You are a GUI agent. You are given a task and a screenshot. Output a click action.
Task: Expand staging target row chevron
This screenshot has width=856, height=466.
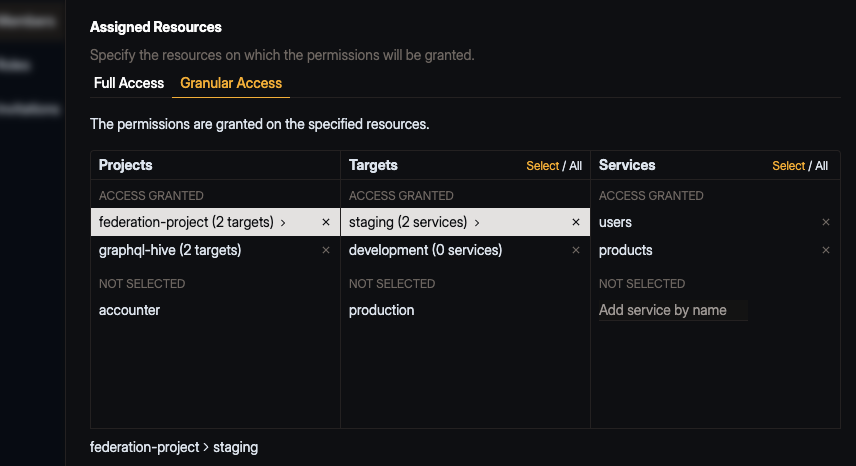click(x=477, y=223)
